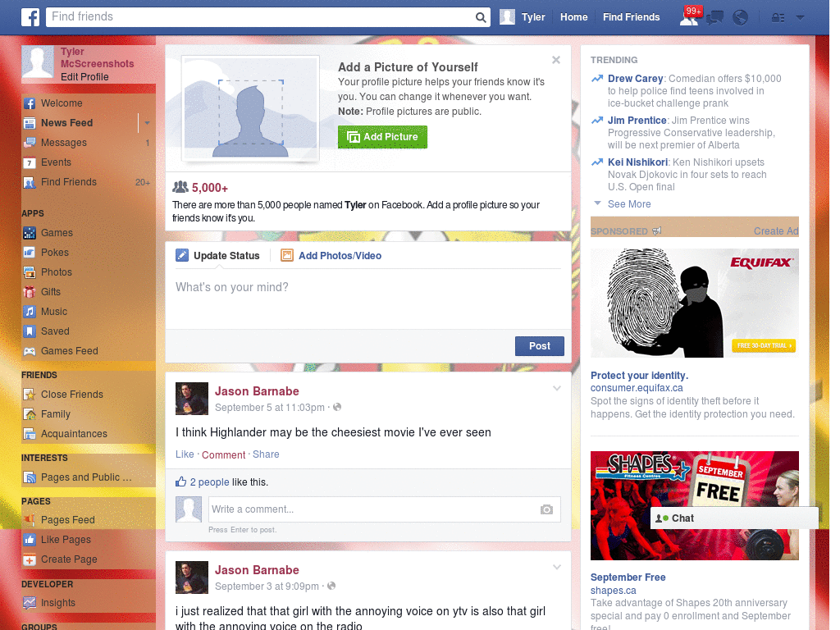Viewport: 840px width, 630px height.
Task: Click the camera icon in comment box
Action: click(x=546, y=509)
